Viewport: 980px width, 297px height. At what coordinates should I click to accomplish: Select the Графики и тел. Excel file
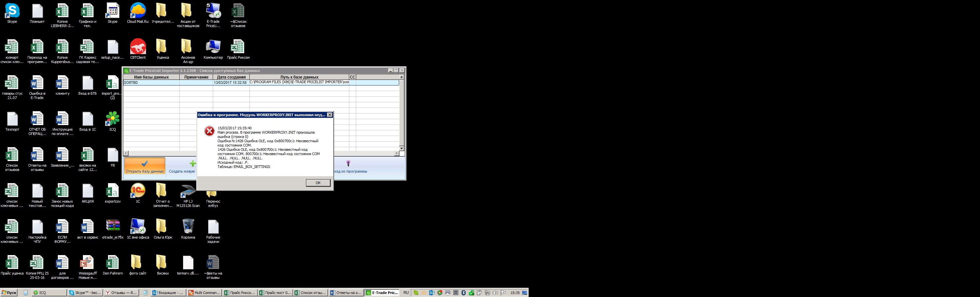88,16
